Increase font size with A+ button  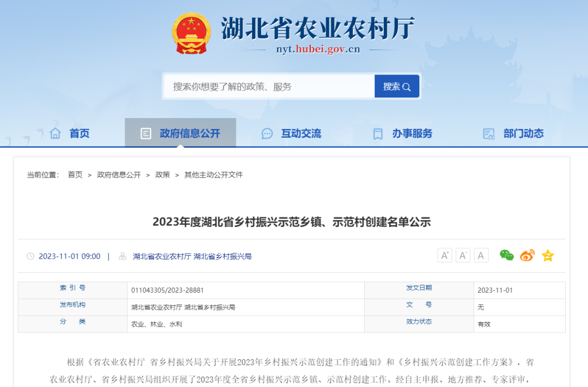(444, 255)
